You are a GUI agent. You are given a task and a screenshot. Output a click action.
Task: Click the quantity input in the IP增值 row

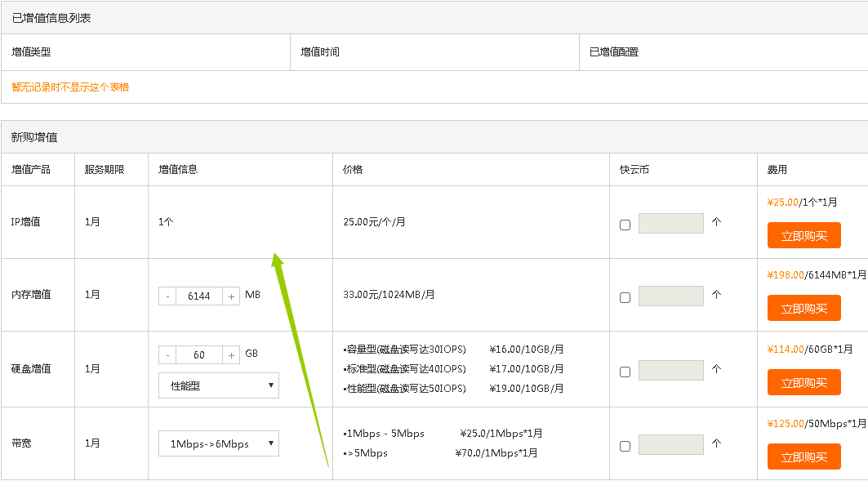pyautogui.click(x=670, y=223)
